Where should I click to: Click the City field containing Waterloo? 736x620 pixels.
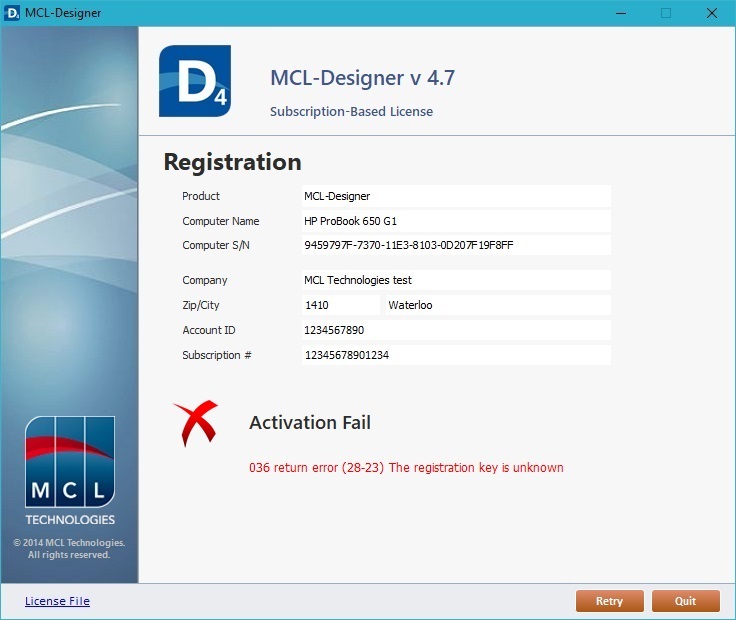pyautogui.click(x=497, y=305)
